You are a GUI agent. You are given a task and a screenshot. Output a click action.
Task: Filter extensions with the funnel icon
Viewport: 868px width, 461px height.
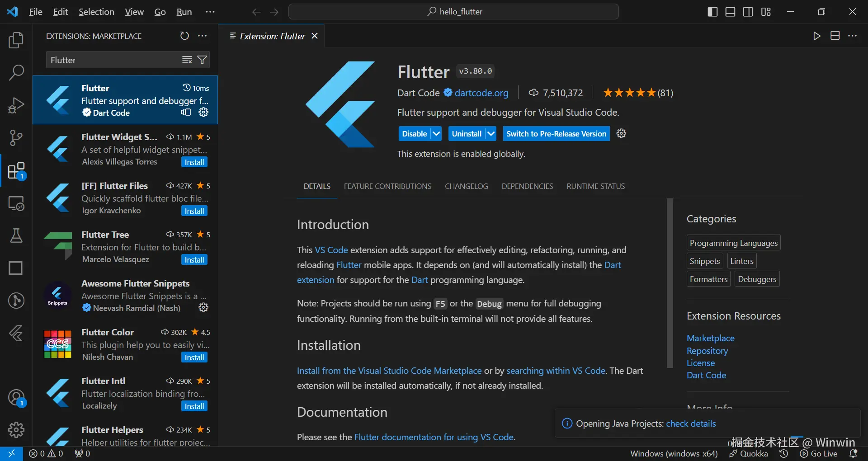click(202, 60)
